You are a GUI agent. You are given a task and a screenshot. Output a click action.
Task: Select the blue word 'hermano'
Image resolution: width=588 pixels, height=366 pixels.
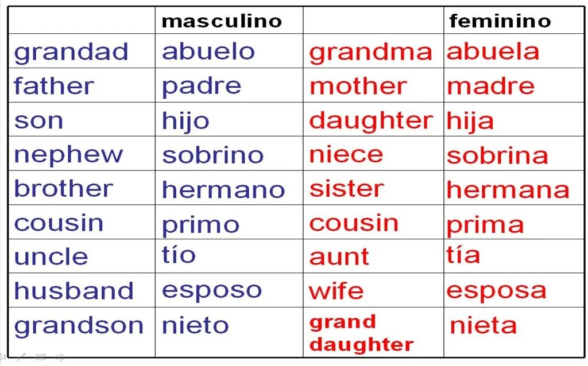tap(223, 189)
